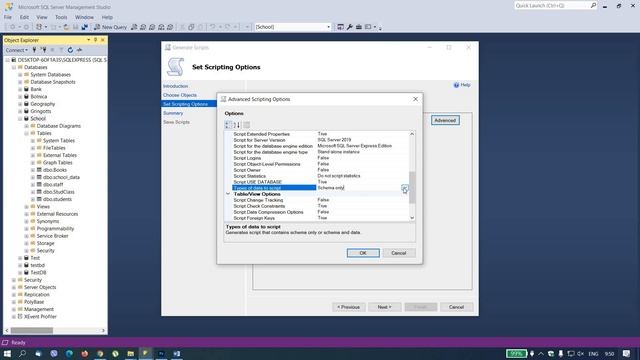Click the options list vertical scrollbar thumb

412,187
